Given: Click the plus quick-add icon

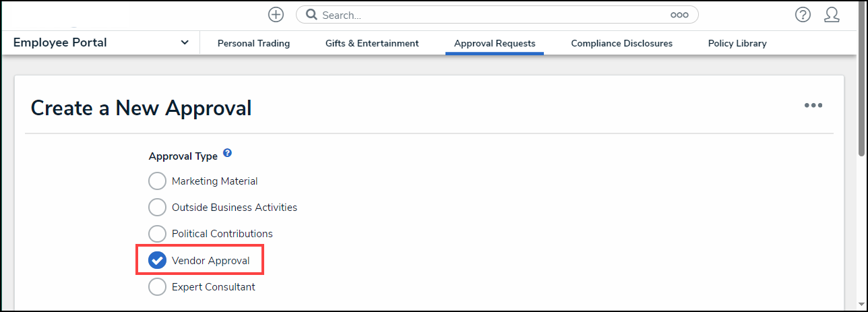Looking at the screenshot, I should (276, 15).
